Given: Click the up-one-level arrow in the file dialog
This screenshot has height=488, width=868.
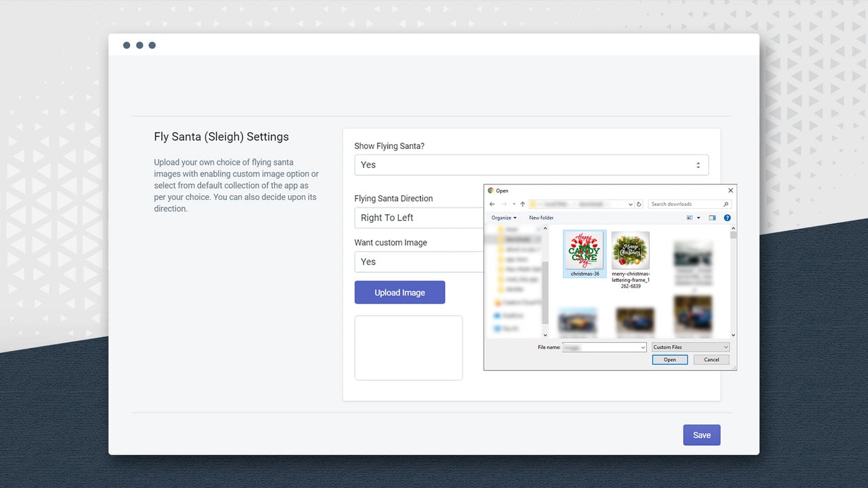Looking at the screenshot, I should pos(522,204).
